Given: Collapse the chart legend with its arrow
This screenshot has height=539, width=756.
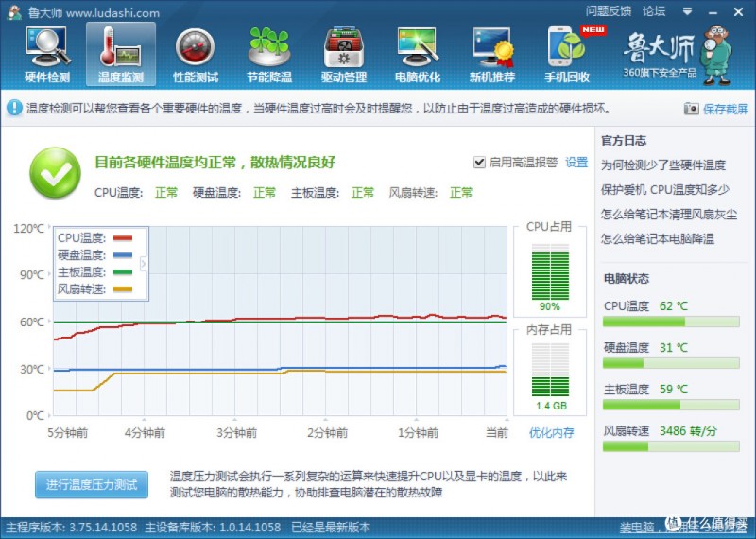Looking at the screenshot, I should [144, 264].
